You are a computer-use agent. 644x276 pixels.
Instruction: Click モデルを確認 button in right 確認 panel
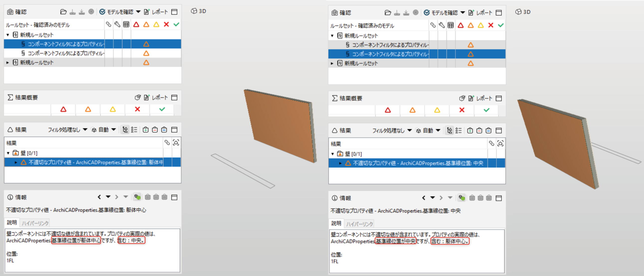[441, 13]
